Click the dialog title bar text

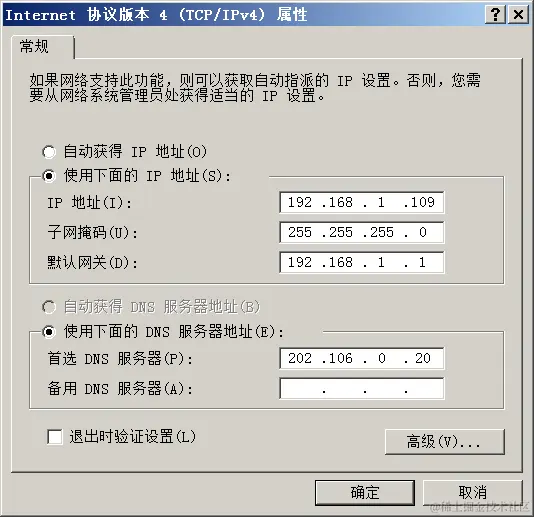tap(156, 15)
